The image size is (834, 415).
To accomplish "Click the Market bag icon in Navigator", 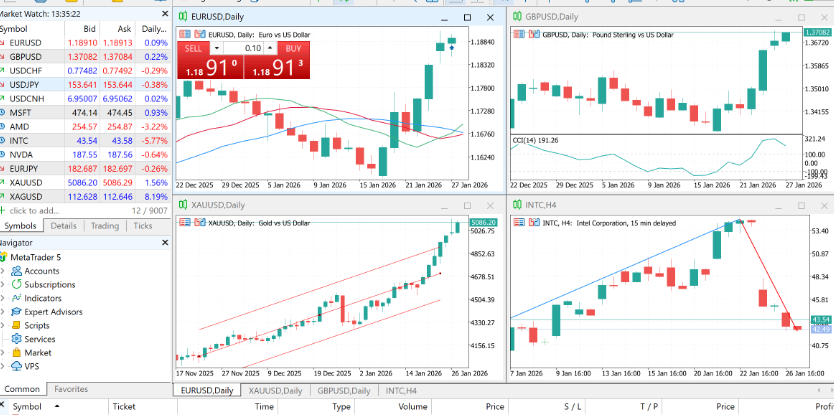I will click(16, 352).
